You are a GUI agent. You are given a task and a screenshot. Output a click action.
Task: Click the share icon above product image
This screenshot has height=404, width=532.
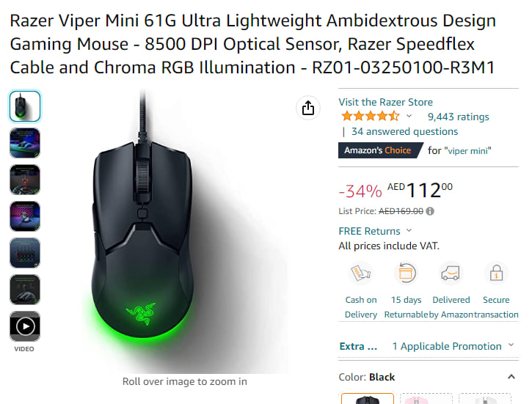click(x=308, y=108)
